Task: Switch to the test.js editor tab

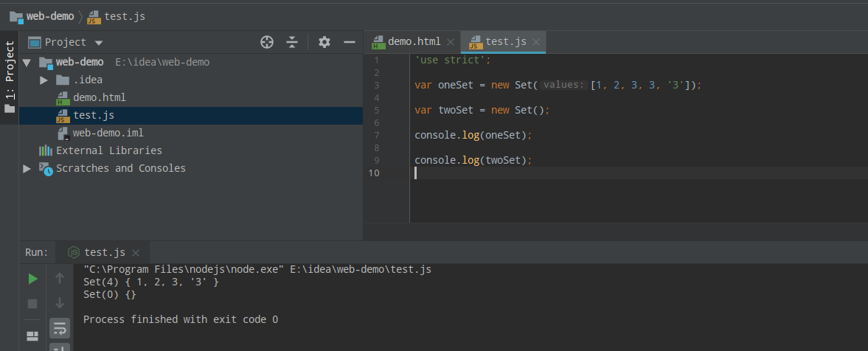Action: (x=506, y=41)
